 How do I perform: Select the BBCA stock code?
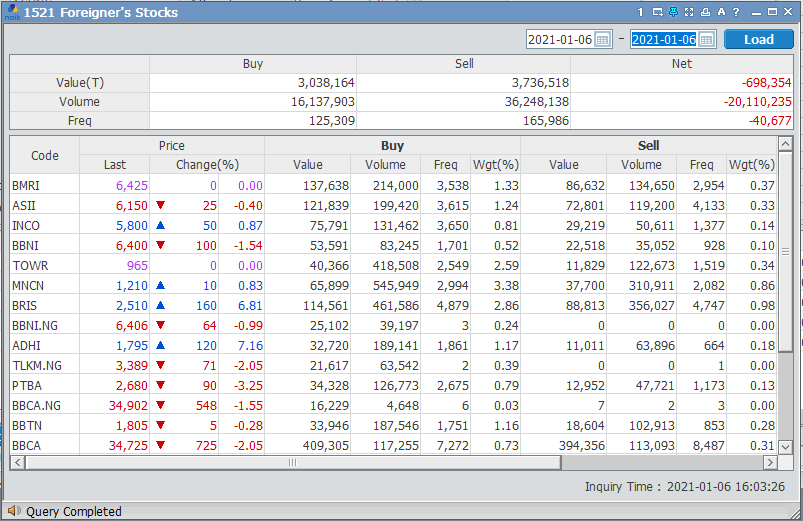(x=26, y=445)
